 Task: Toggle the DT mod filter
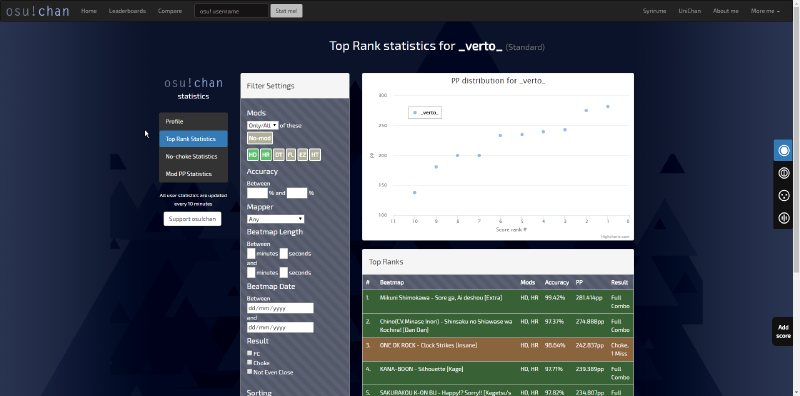(278, 155)
